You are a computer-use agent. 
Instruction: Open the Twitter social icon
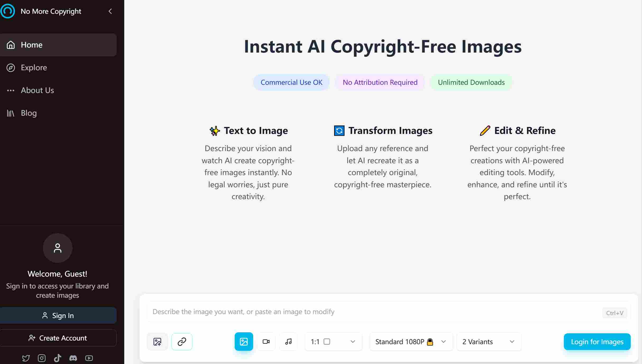26,358
